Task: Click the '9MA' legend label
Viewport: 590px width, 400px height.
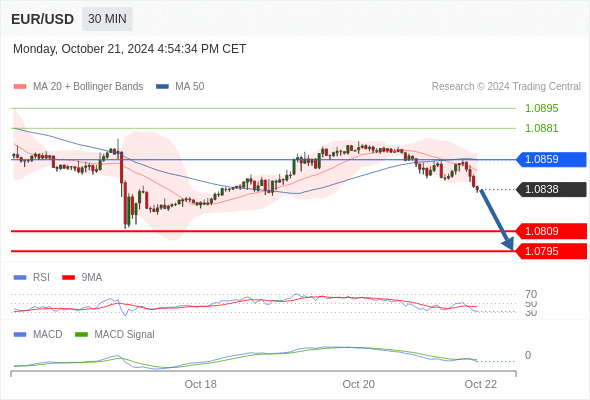Action: [92, 278]
